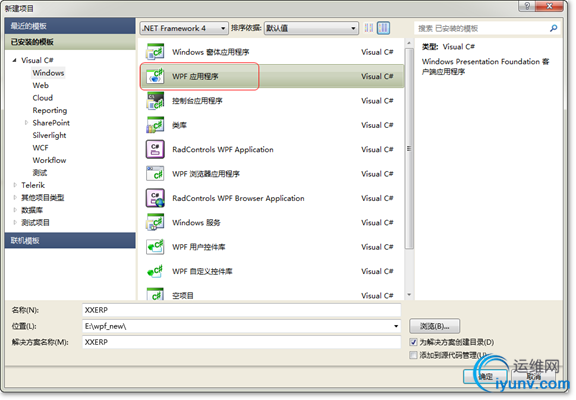Select RadControls WPF Browser Application icon
Screen dimensions: 576x400
point(155,198)
